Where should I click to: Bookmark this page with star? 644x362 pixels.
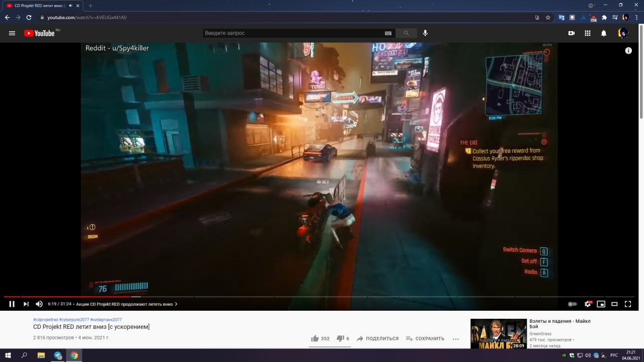548,17
